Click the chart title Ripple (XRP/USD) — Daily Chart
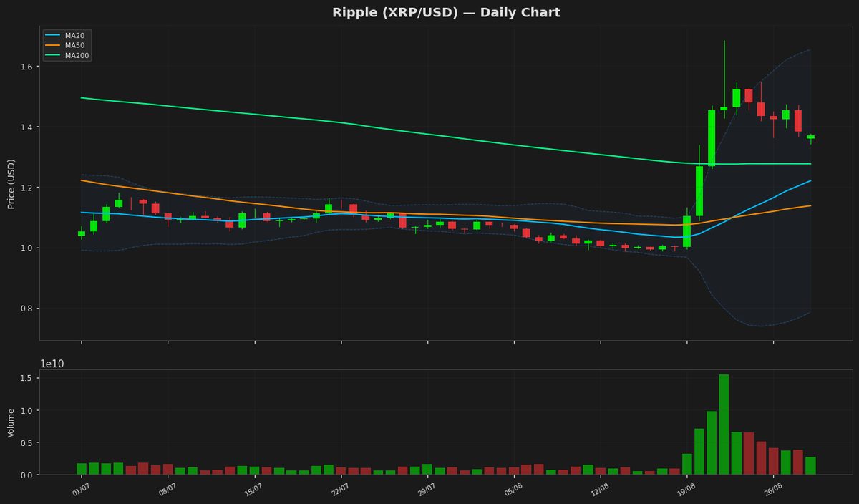Image resolution: width=859 pixels, height=504 pixels. [446, 13]
